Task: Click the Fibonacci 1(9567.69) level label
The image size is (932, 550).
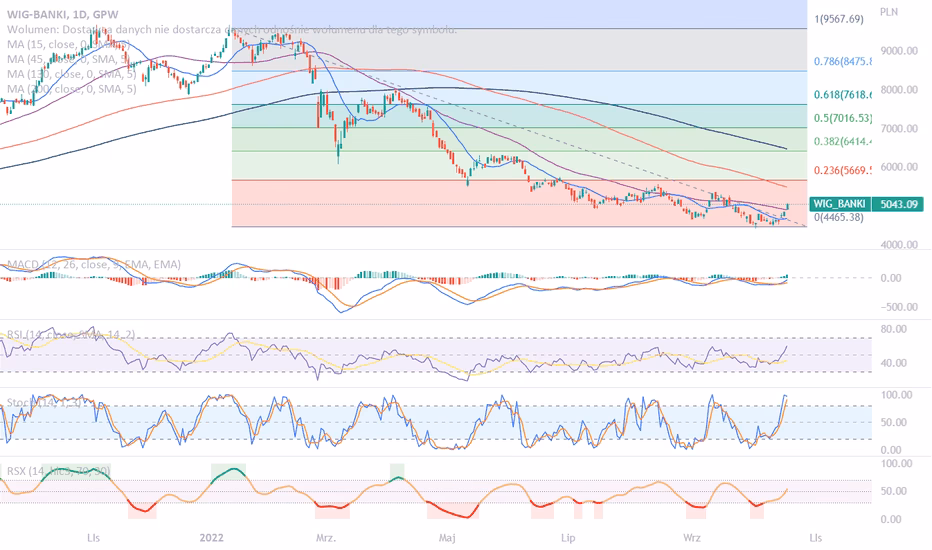Action: (x=839, y=19)
